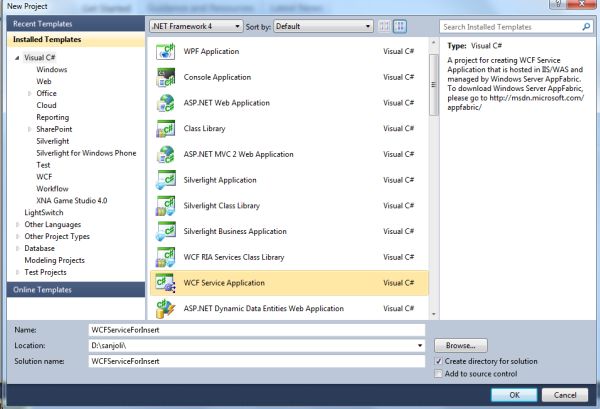Open the Location path dropdown arrow
600x409 pixels.
click(x=420, y=345)
